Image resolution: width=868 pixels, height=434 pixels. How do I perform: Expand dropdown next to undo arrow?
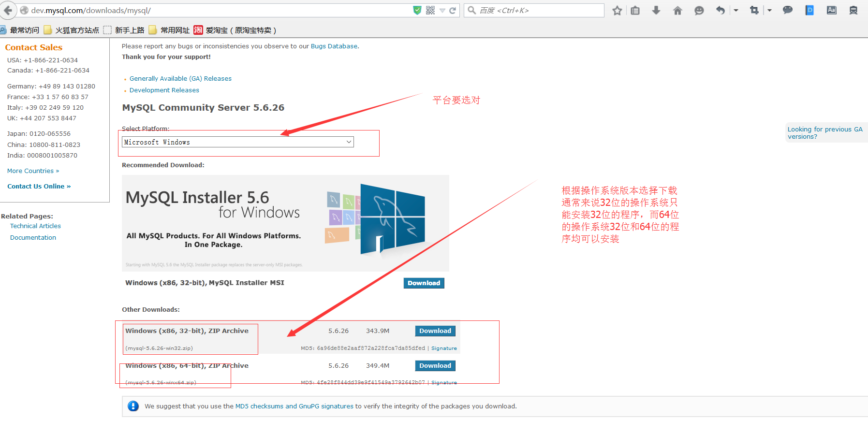pyautogui.click(x=736, y=10)
